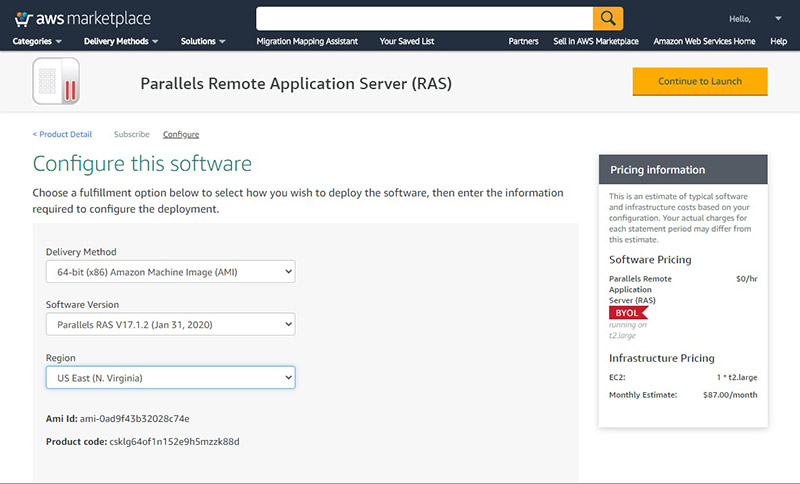Go to Amazon Web Services Home
This screenshot has height=484, width=800.
pyautogui.click(x=704, y=41)
